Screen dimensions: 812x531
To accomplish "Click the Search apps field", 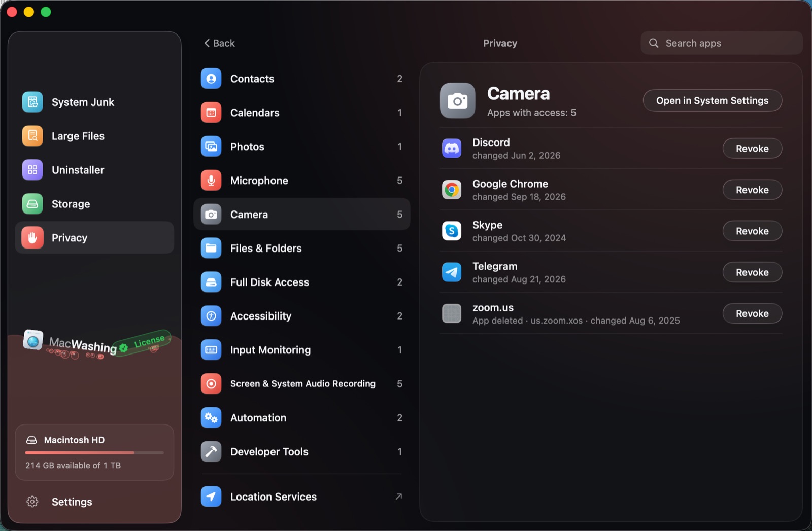I will click(x=721, y=43).
